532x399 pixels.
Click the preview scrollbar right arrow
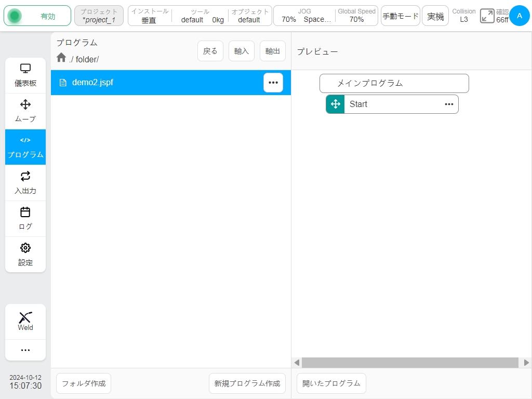[526, 363]
